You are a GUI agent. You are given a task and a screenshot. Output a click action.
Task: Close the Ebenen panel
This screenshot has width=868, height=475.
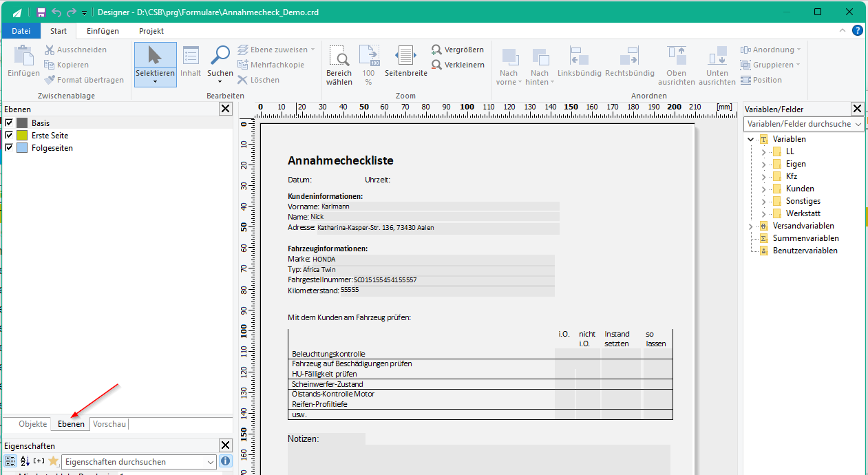pos(225,109)
